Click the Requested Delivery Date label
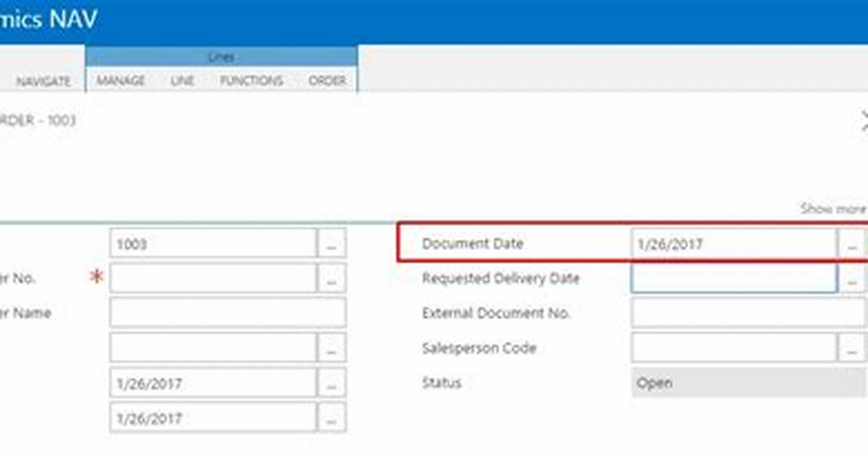 pyautogui.click(x=501, y=278)
